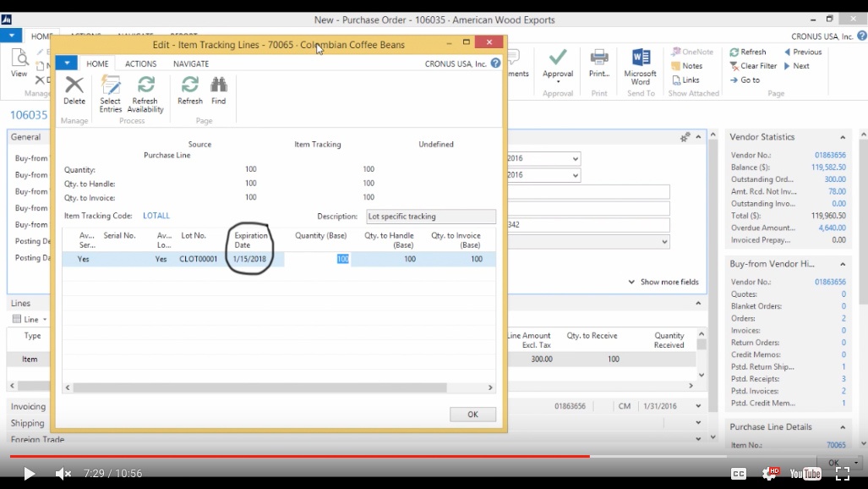The height and width of the screenshot is (489, 868).
Task: Collapse the Vendor Statistics factbox
Action: [x=843, y=137]
